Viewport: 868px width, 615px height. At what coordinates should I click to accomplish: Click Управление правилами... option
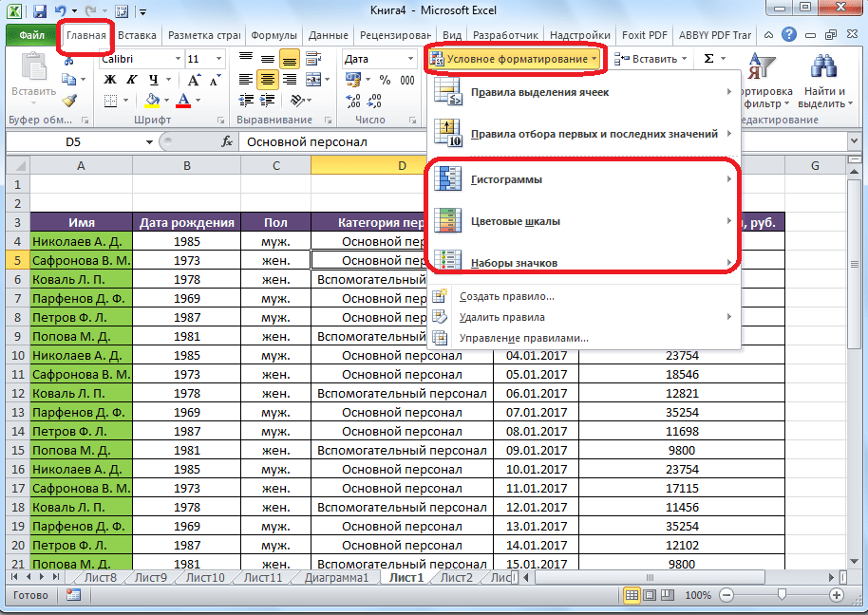[x=523, y=337]
